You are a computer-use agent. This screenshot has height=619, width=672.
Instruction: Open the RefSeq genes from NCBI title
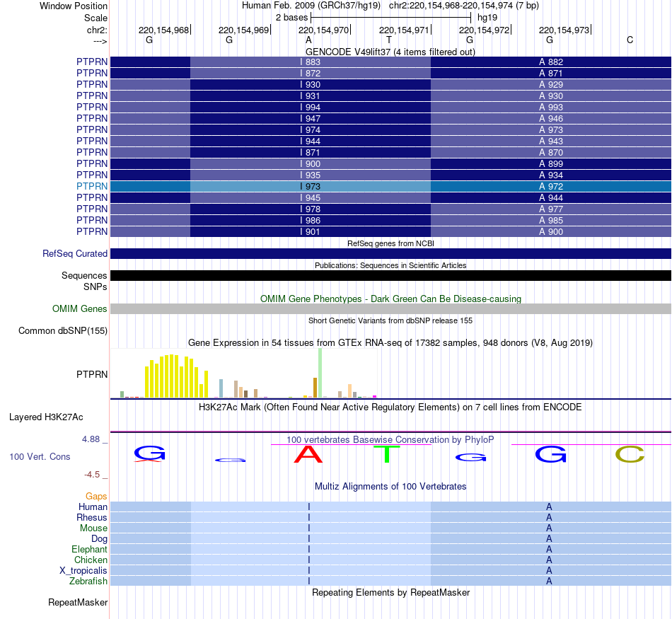(390, 243)
